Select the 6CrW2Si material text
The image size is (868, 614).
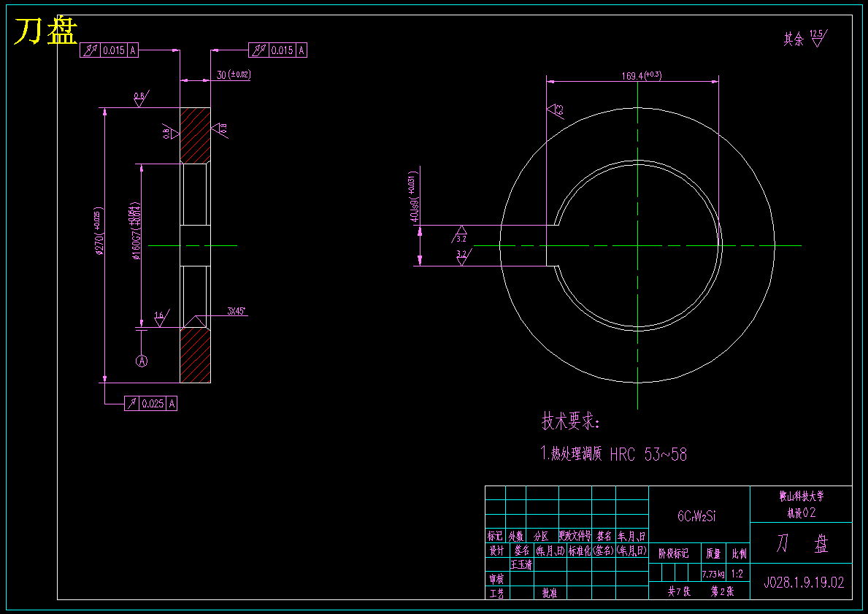[696, 517]
